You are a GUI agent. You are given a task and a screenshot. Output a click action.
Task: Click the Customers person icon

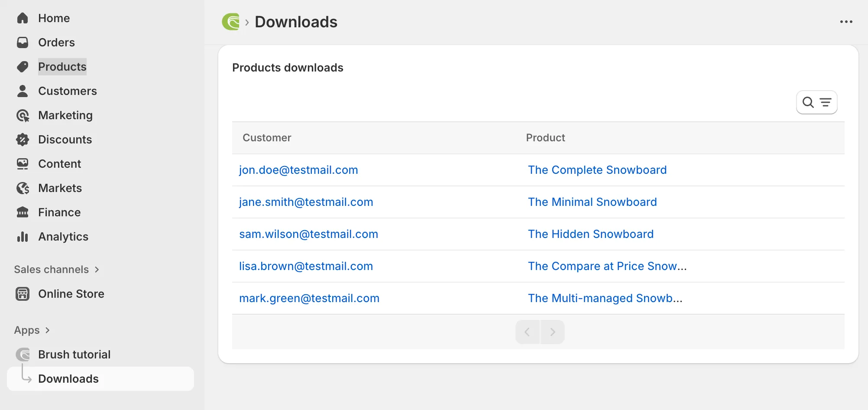[x=23, y=91]
